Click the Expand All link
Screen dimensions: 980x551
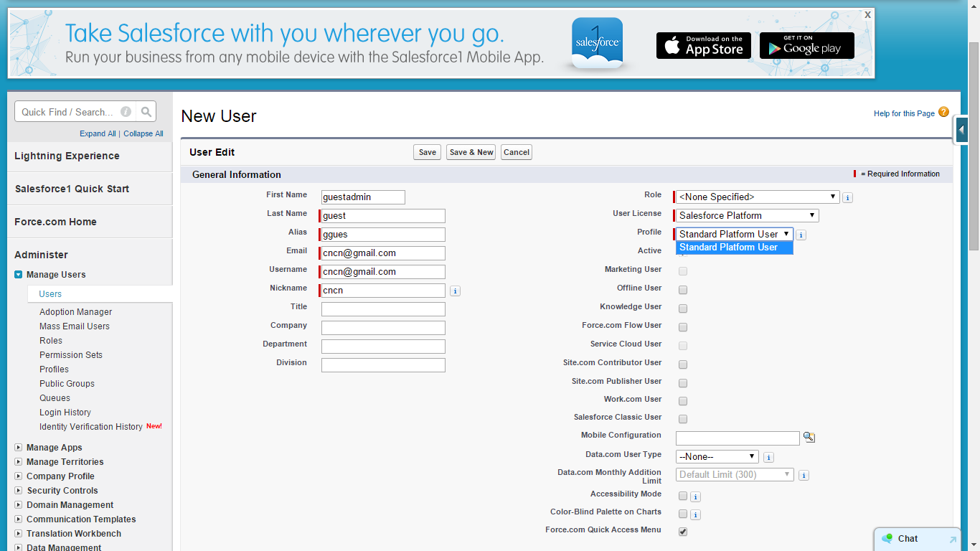point(98,133)
